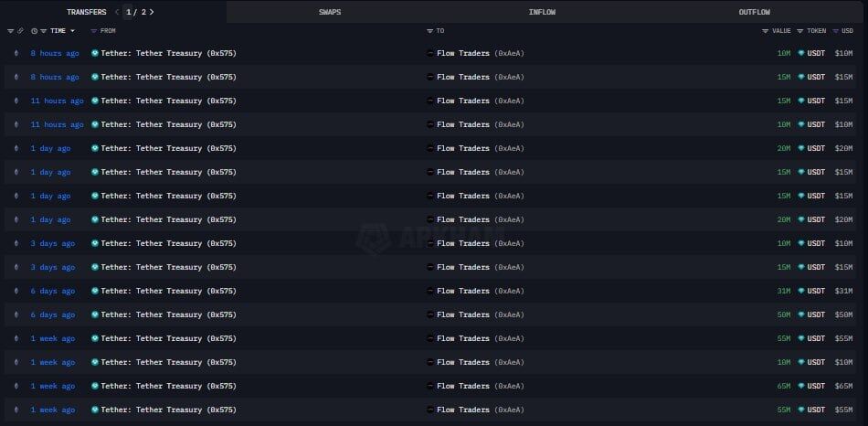Click the clock icon beside TIME
This screenshot has width=868, height=426.
click(x=35, y=31)
